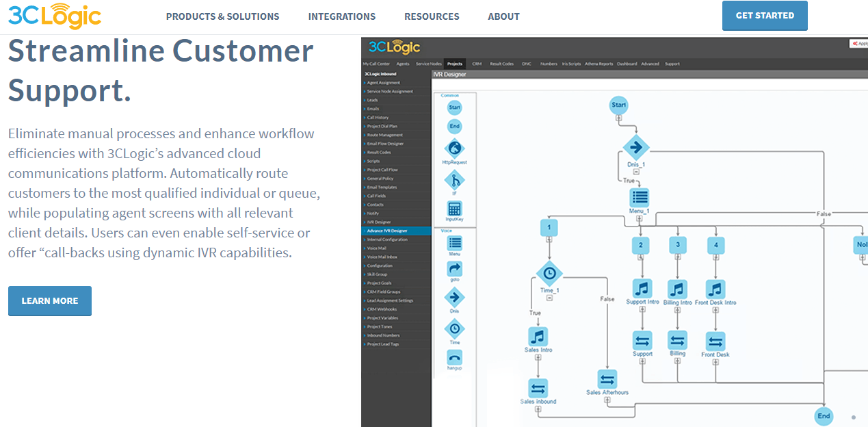
Task: Select the Sales Inbound transfer node
Action: click(x=538, y=388)
